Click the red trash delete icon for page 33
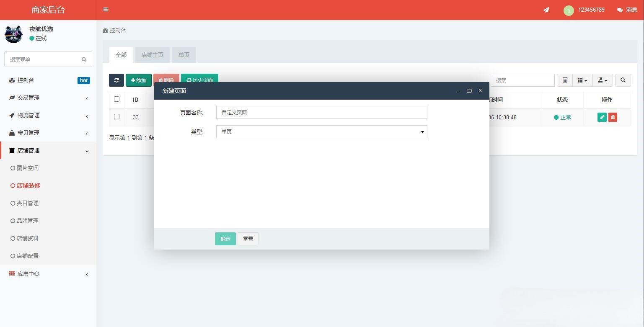Image resolution: width=644 pixels, height=327 pixels. click(x=613, y=117)
